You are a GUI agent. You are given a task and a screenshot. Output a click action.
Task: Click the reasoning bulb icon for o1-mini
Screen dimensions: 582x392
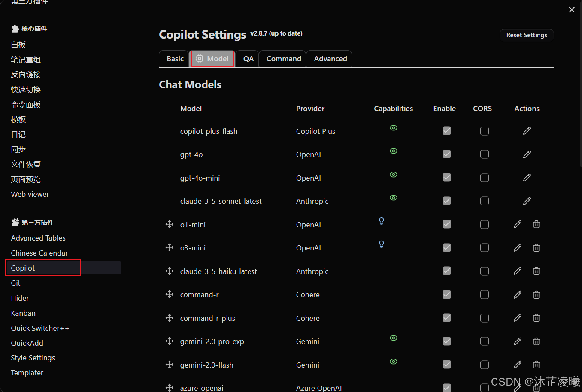coord(382,221)
